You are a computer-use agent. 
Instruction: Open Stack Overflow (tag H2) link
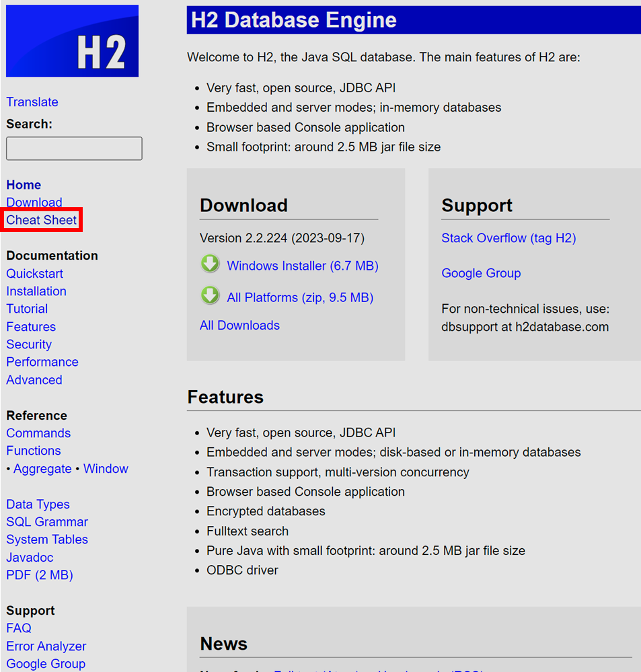point(508,238)
